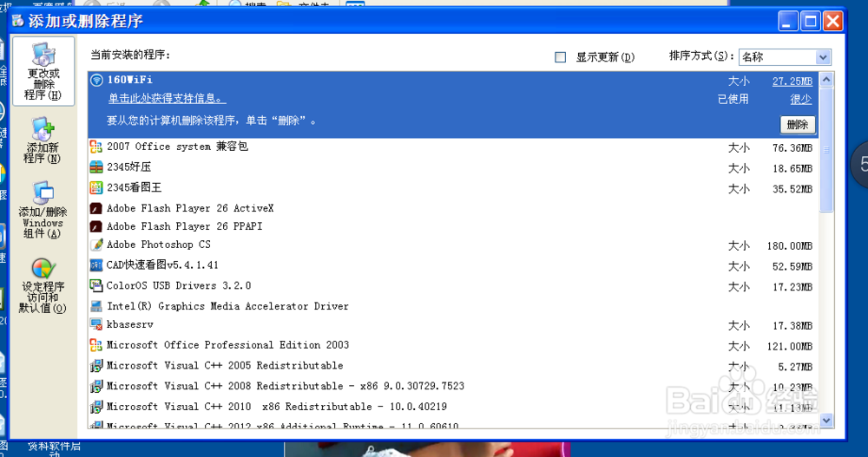The image size is (868, 457).
Task: Click the 很少 usage link
Action: 800,99
